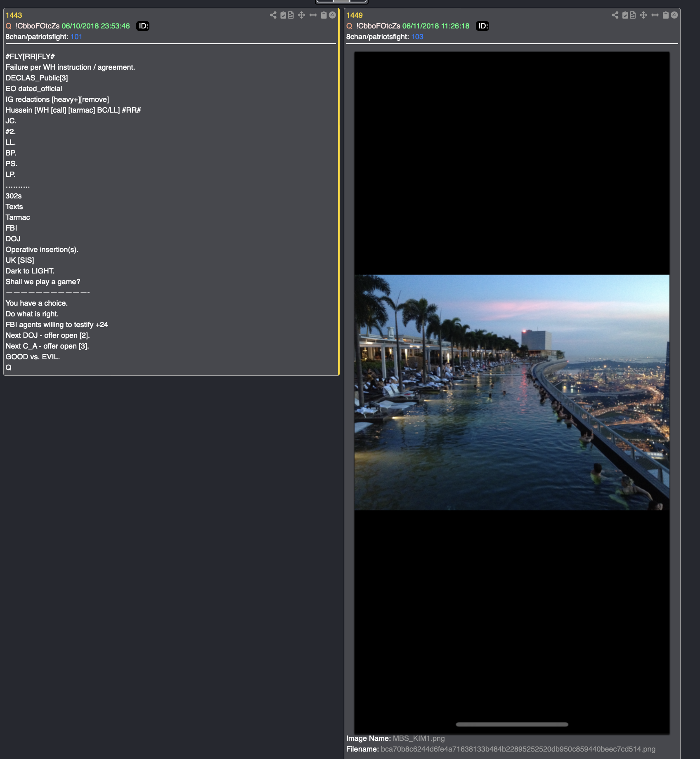700x759 pixels.
Task: Click the line 'Next DOJ - offer open [2].'
Action: pyautogui.click(x=48, y=335)
